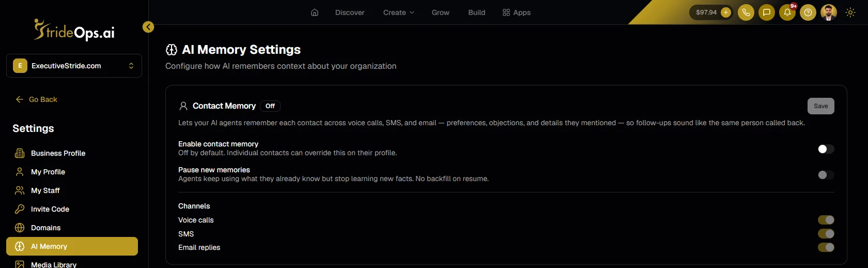Toggle the Email replies channel switch
Viewport: 868px width, 268px height.
pyautogui.click(x=826, y=247)
